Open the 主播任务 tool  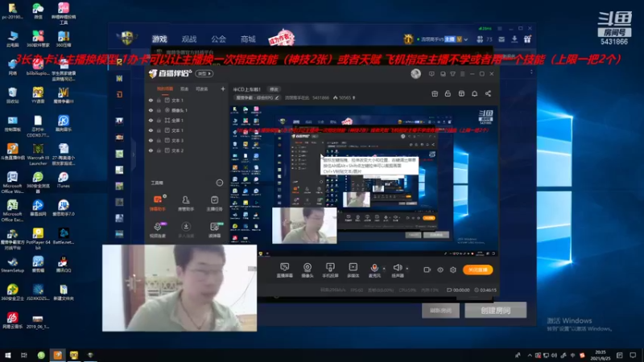tap(214, 203)
